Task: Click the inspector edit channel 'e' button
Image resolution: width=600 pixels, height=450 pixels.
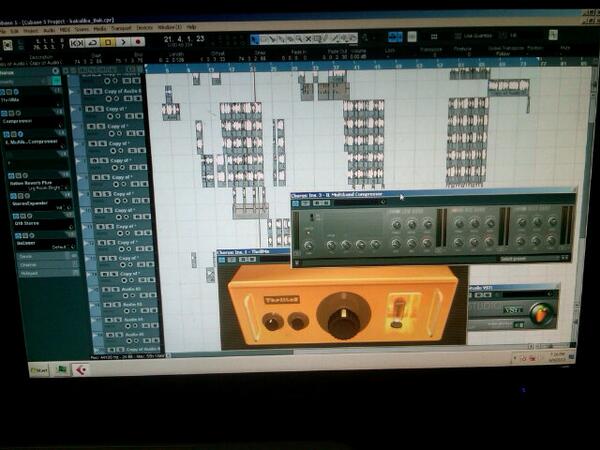Action: (x=55, y=71)
